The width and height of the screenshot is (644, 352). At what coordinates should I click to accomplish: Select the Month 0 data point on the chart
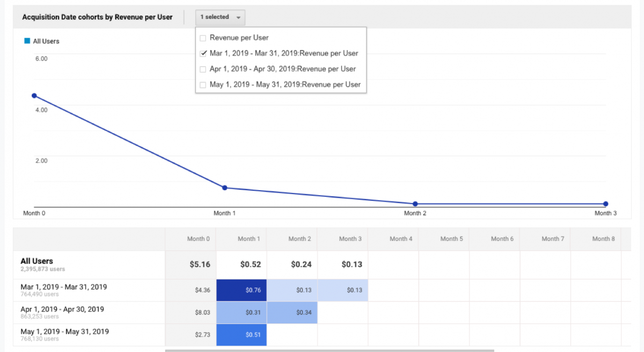(34, 96)
